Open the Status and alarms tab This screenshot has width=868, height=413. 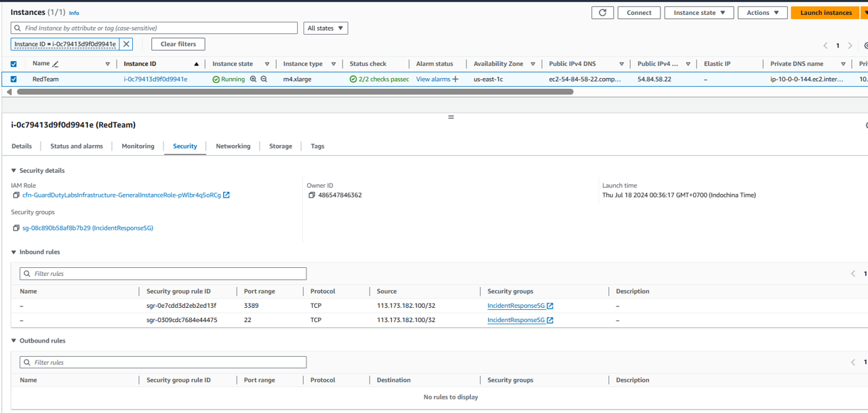click(x=77, y=146)
